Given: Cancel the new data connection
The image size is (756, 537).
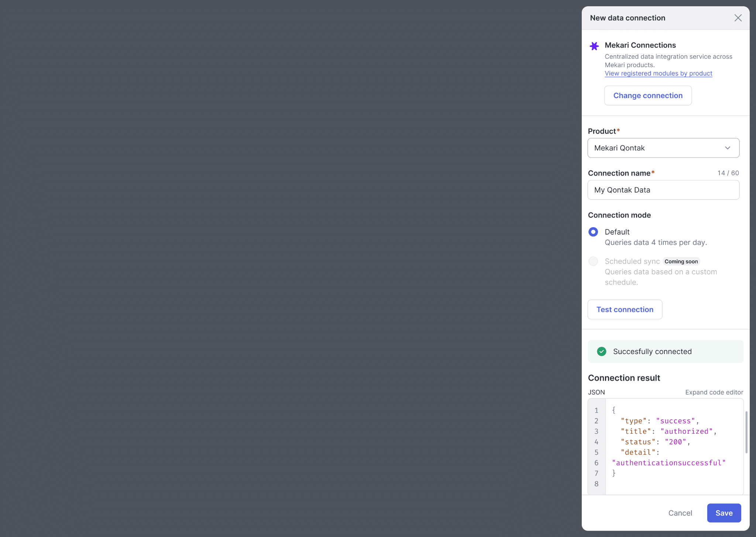Looking at the screenshot, I should [x=680, y=513].
